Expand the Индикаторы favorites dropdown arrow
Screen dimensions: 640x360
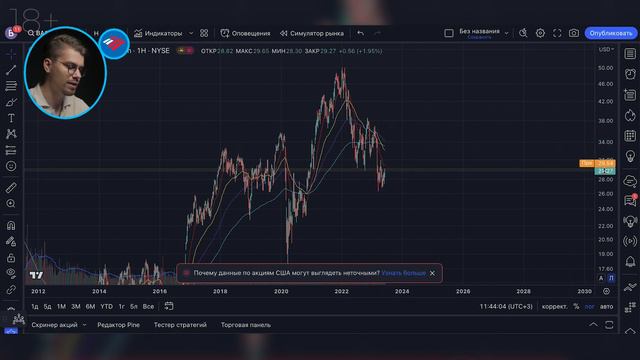point(191,33)
